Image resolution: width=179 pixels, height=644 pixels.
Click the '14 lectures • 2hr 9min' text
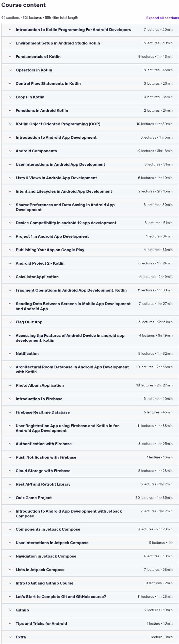click(x=155, y=277)
